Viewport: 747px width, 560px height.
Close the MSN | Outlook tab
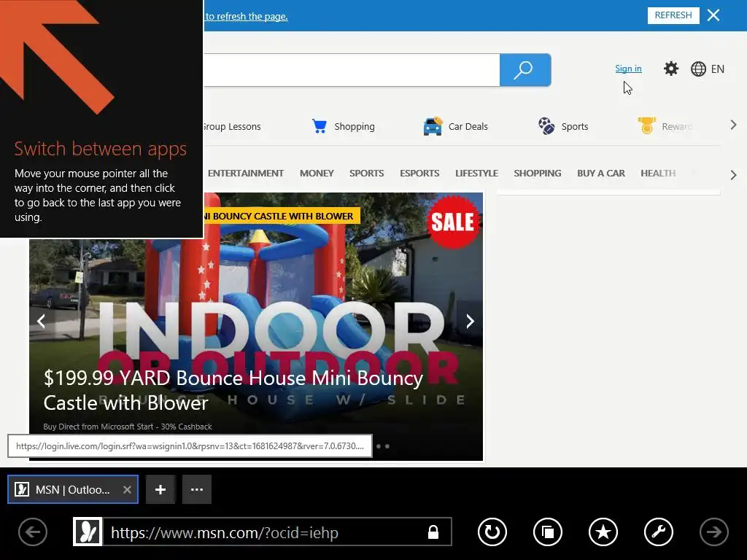click(x=127, y=489)
